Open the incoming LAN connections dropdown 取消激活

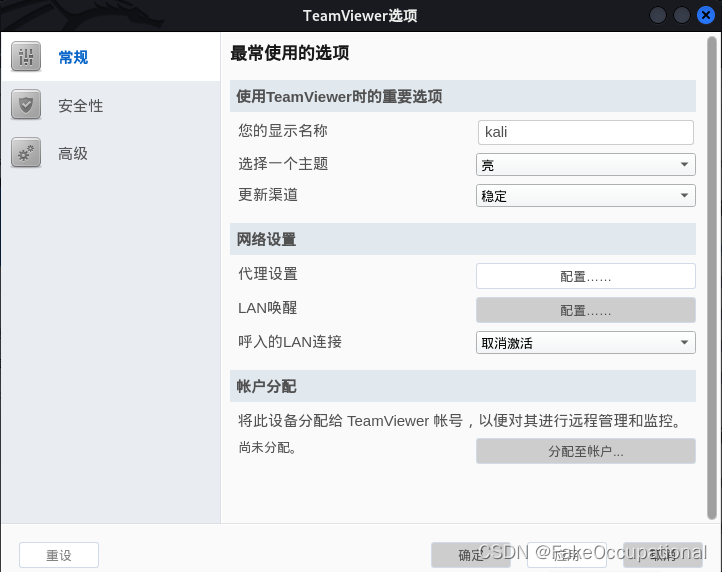pos(586,342)
